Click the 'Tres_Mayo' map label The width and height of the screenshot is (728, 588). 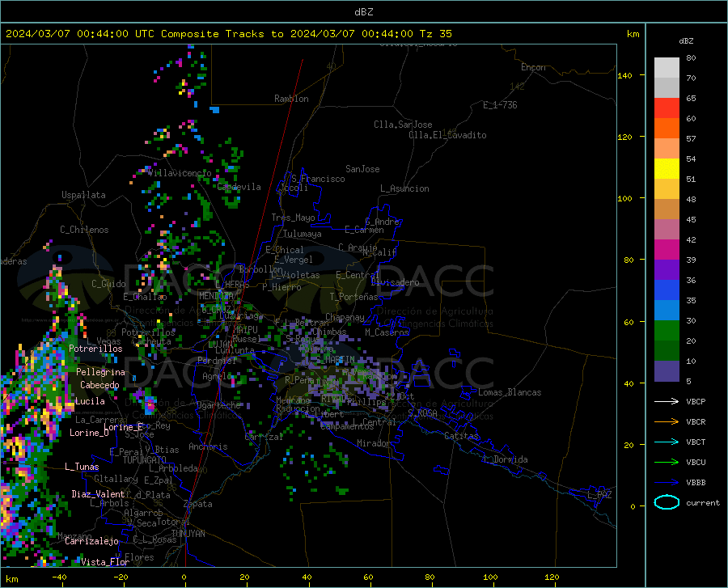click(293, 218)
